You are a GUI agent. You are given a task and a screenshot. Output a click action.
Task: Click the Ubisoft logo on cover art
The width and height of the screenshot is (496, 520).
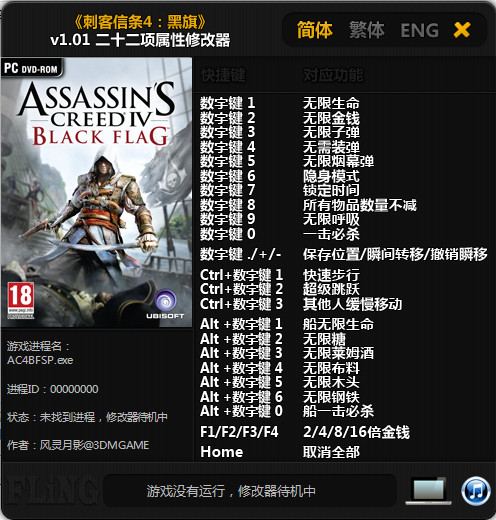pyautogui.click(x=165, y=303)
